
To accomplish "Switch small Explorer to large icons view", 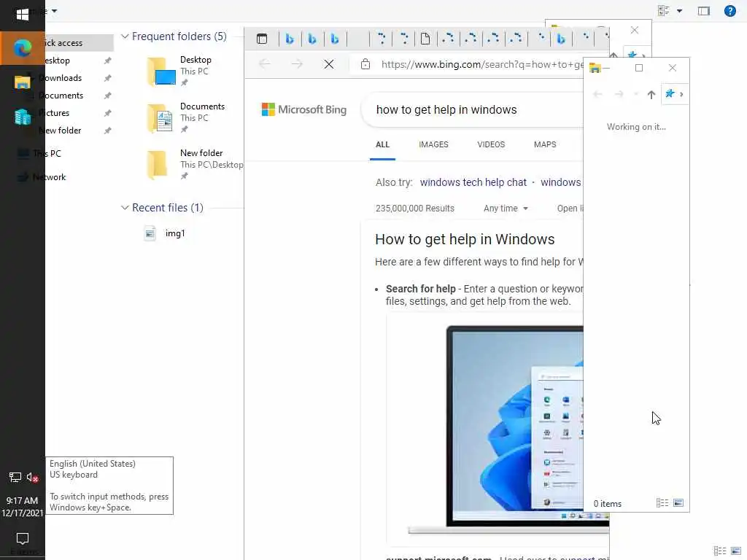I will click(x=678, y=503).
